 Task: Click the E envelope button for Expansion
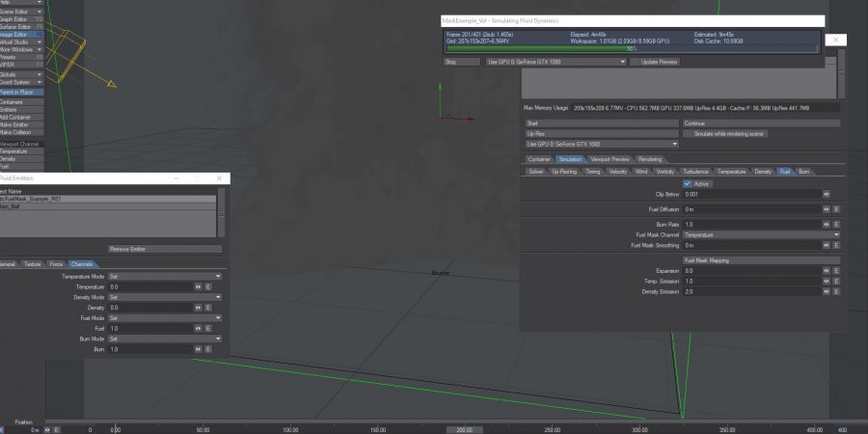[835, 271]
